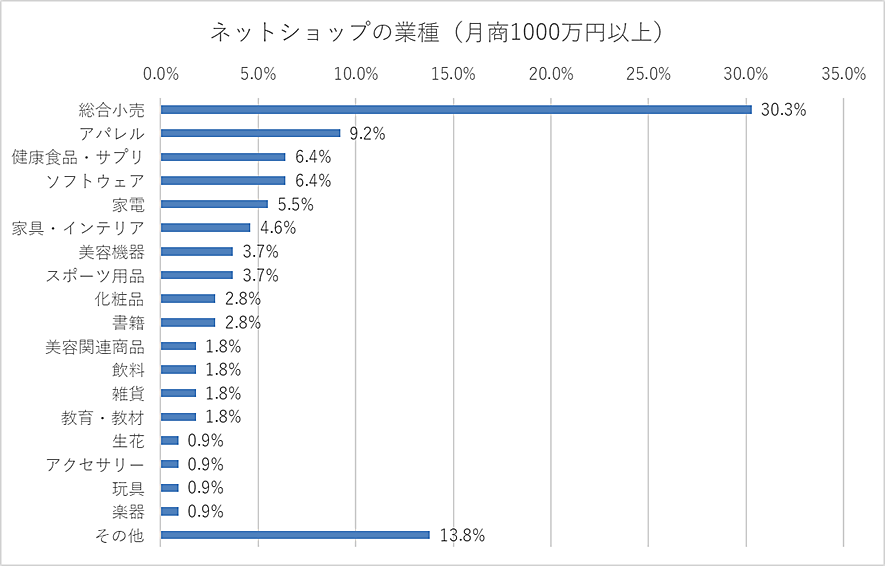Click the 家具・インテリア bar
The height and width of the screenshot is (566, 885).
coord(205,227)
